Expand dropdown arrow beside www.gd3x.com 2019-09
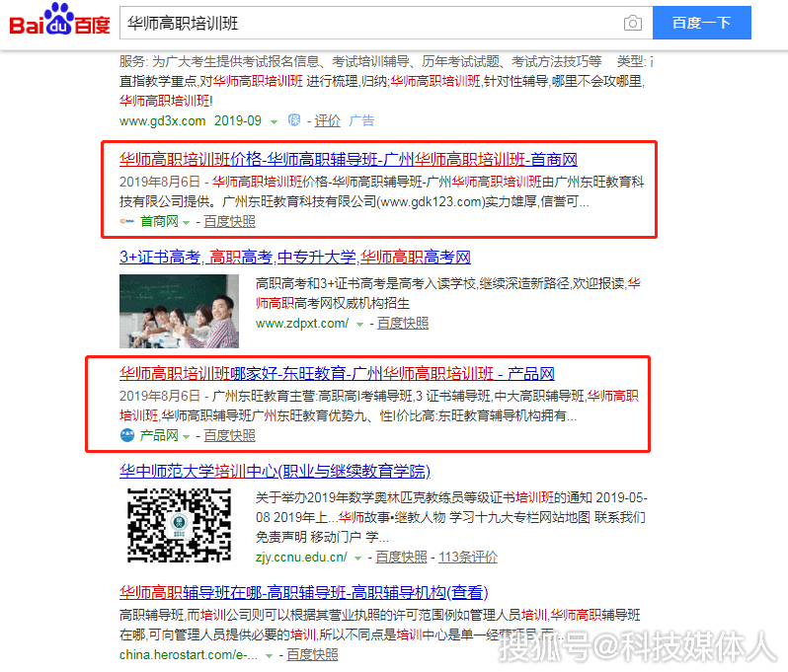788x672 pixels. coord(274,122)
